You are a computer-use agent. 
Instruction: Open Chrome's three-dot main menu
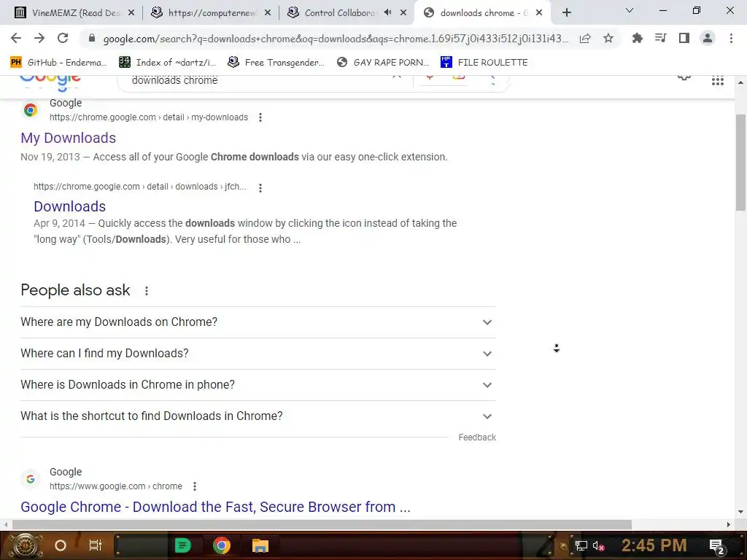click(731, 38)
